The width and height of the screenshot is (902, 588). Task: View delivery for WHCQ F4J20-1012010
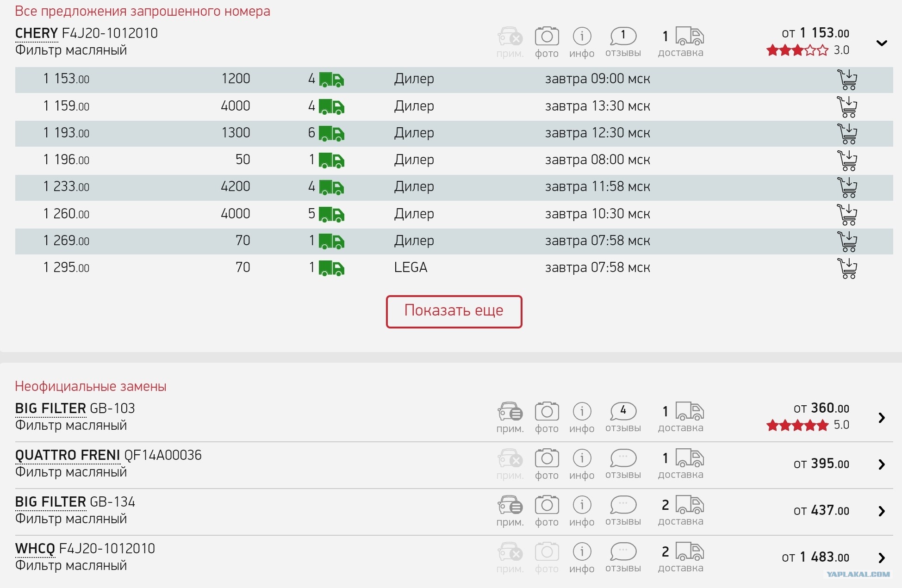click(x=681, y=558)
